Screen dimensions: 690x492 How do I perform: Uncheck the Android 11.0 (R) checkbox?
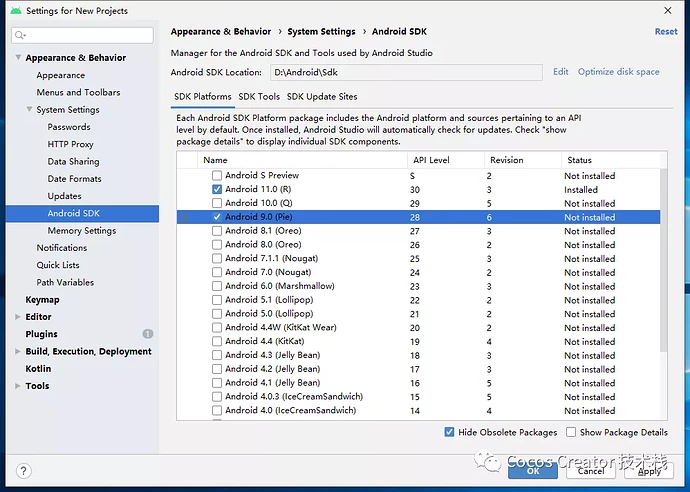coord(217,189)
